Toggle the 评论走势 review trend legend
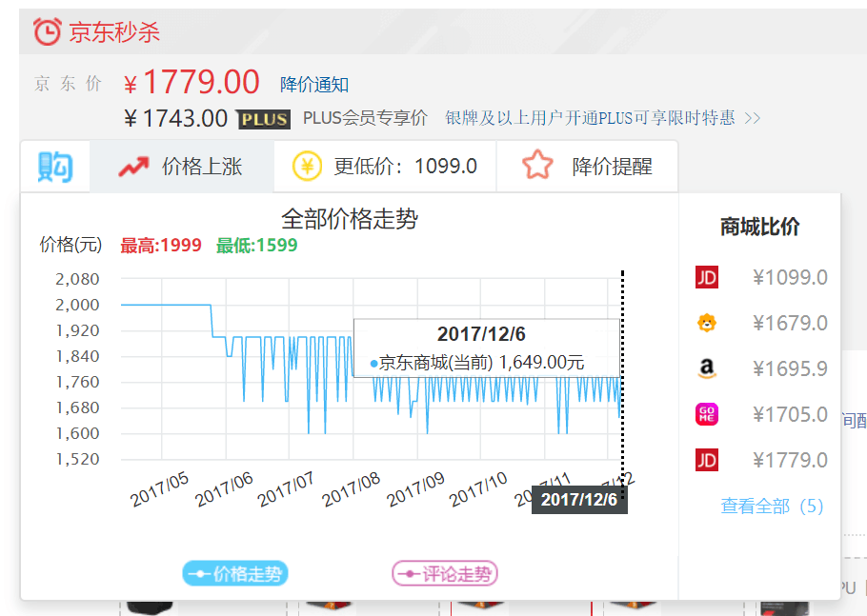 (x=445, y=573)
